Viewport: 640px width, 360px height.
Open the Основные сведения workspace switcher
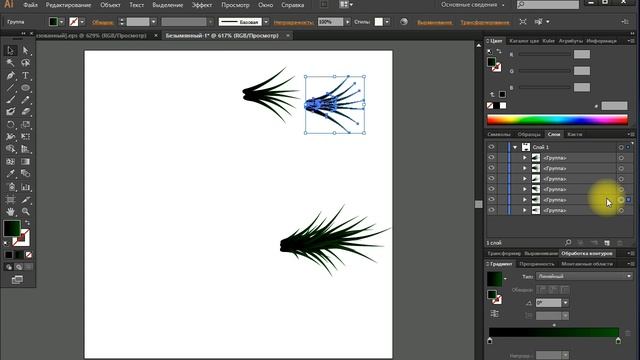tap(473, 5)
